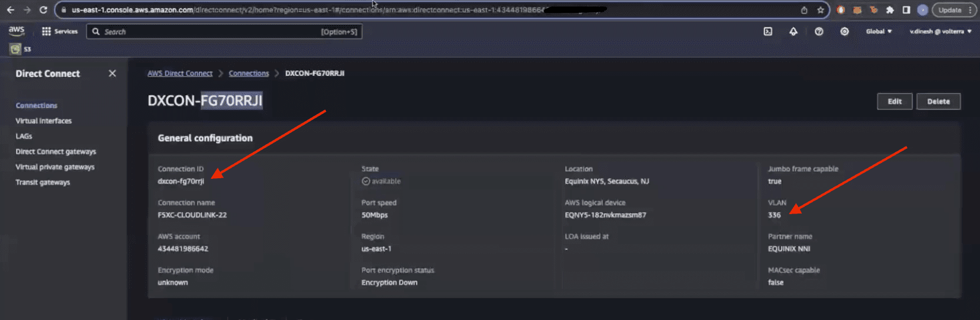Expand the v.dinesh @ volterra account menu
This screenshot has height=320, width=980.
pos(940,32)
